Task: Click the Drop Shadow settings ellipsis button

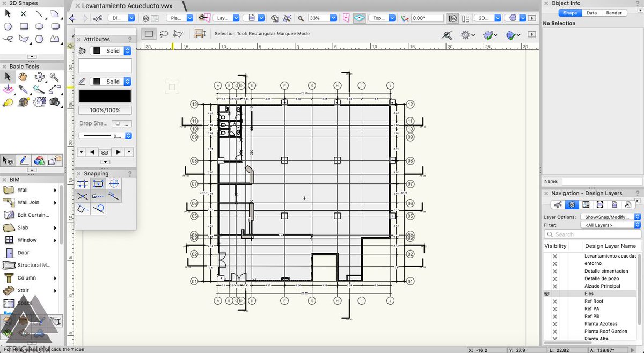Action: click(x=127, y=123)
